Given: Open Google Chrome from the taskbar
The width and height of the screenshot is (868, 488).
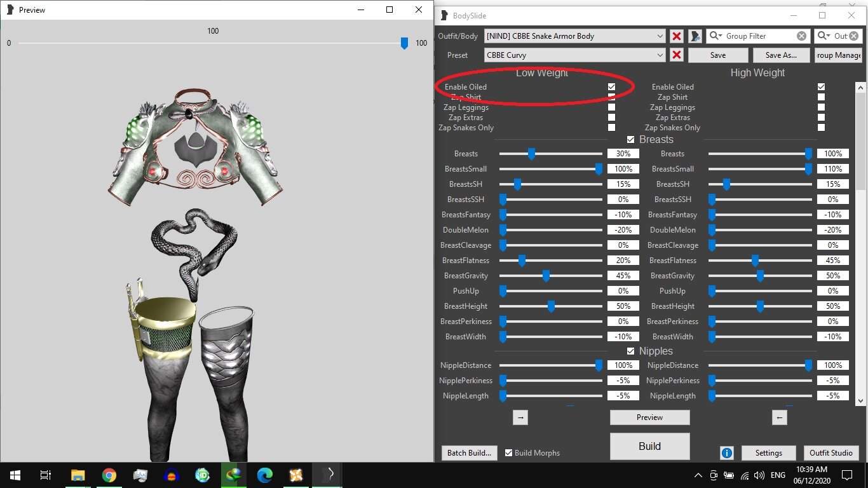Looking at the screenshot, I should (109, 475).
